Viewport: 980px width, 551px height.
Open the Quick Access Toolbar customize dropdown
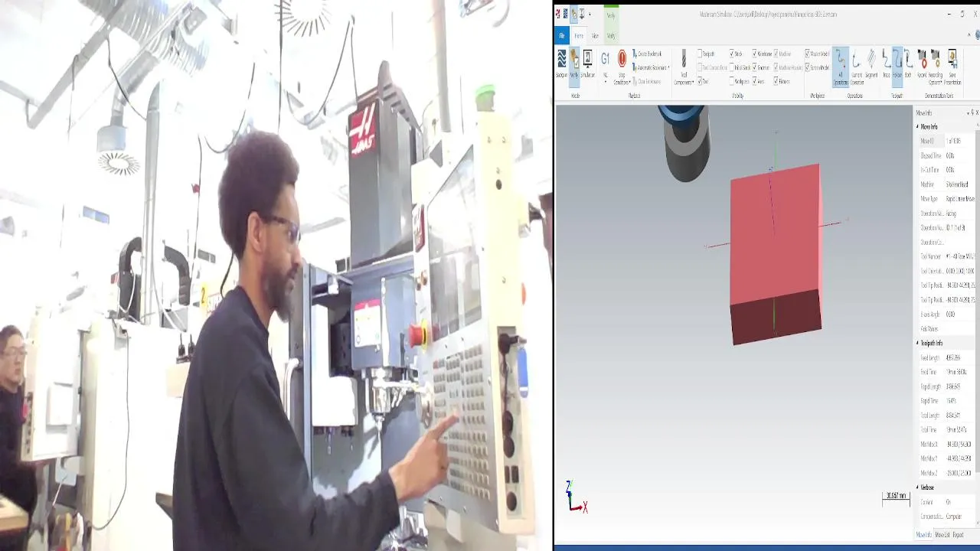click(590, 14)
